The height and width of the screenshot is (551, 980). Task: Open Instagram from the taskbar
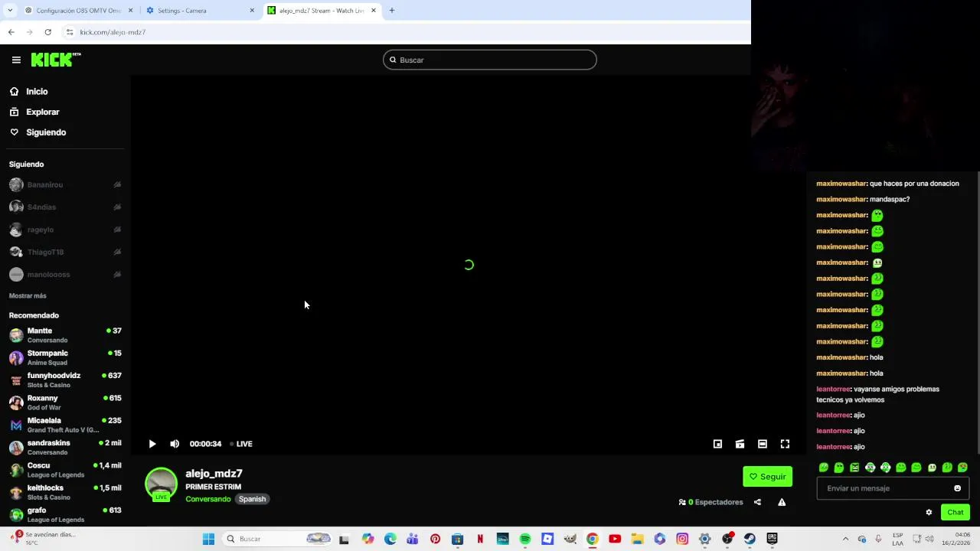pos(682,539)
